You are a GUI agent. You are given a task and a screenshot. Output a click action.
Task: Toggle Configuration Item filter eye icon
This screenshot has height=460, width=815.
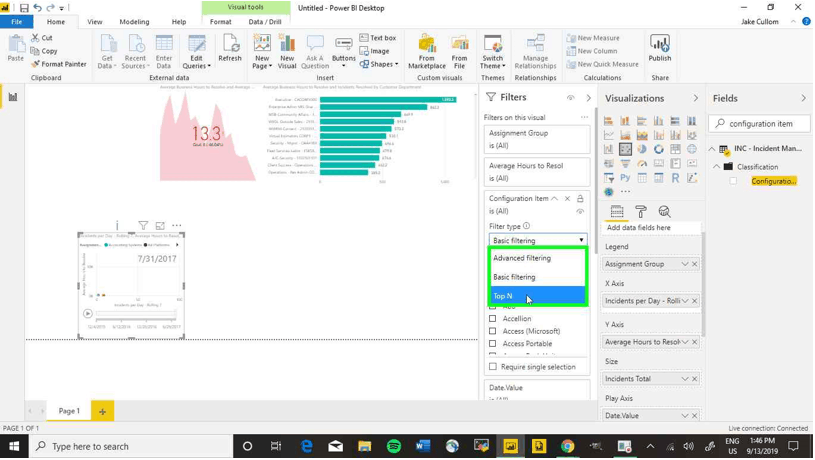click(580, 212)
